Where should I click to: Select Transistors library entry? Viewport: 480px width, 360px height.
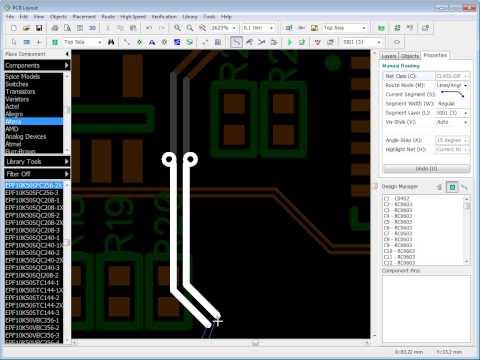(x=34, y=92)
